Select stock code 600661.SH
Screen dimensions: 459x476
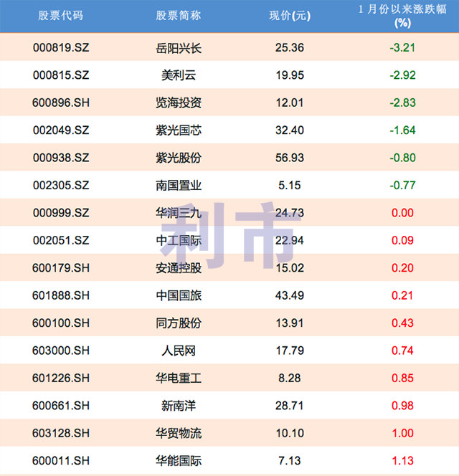click(61, 406)
